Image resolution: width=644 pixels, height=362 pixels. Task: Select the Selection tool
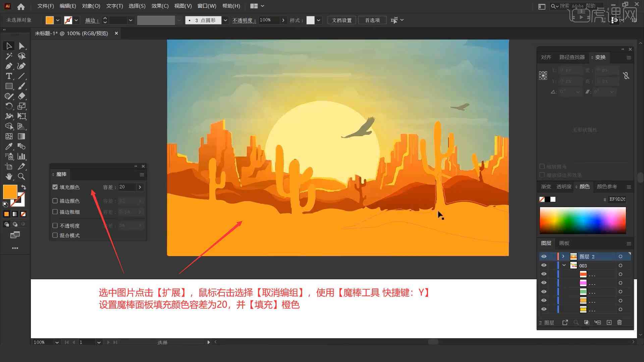(x=8, y=46)
